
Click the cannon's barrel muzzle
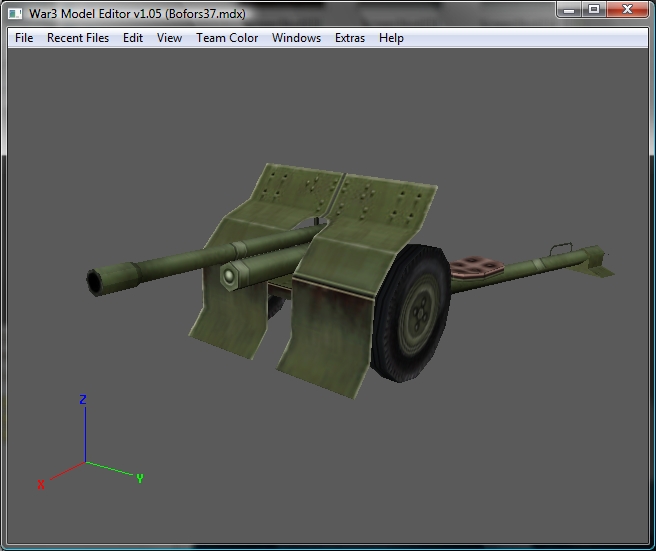(x=95, y=282)
